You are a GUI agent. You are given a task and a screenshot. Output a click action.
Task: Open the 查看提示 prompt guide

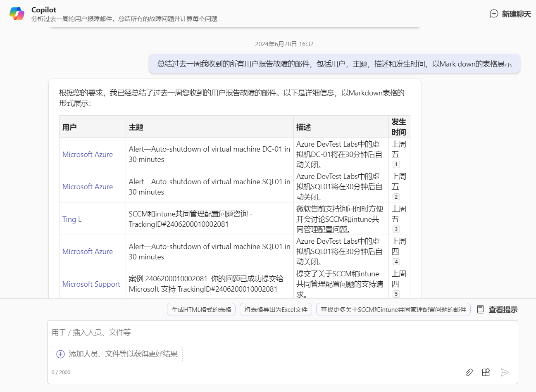click(x=498, y=309)
